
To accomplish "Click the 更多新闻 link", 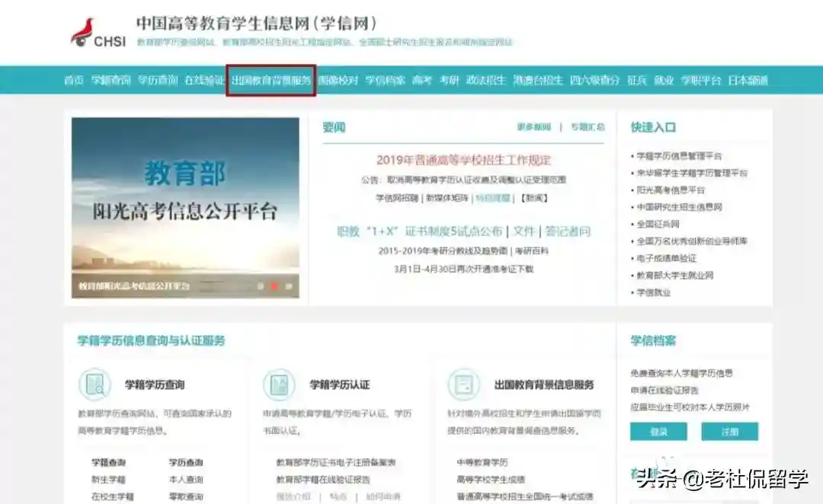I will (x=533, y=127).
